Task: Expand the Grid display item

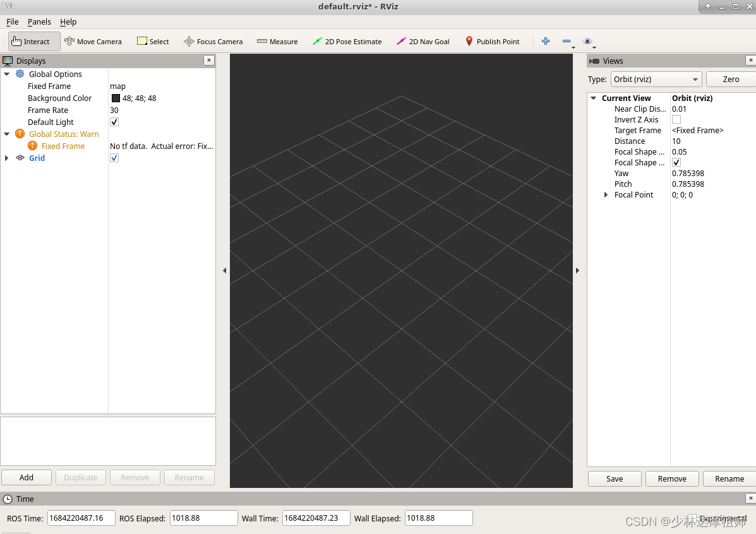Action: pos(7,158)
